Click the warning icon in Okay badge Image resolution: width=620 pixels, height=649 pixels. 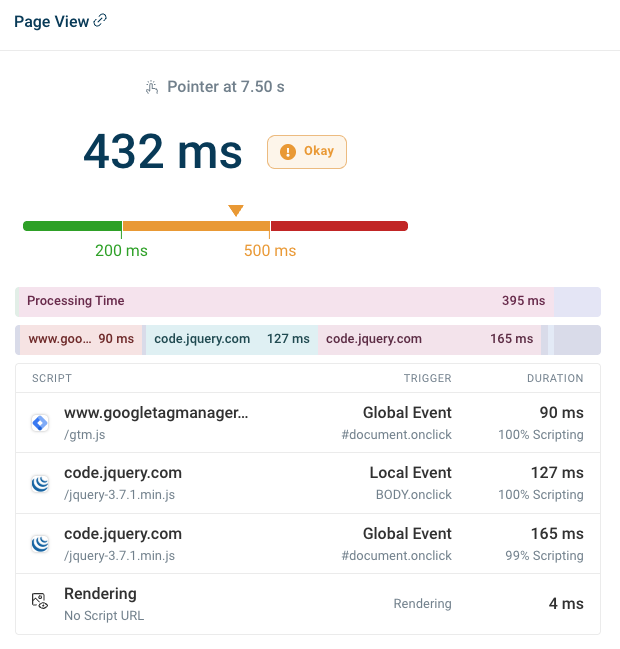click(288, 152)
